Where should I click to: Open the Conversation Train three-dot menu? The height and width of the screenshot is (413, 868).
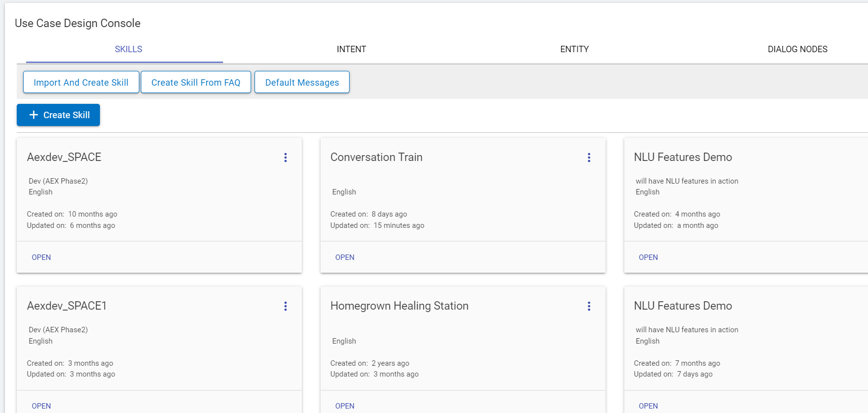tap(589, 158)
